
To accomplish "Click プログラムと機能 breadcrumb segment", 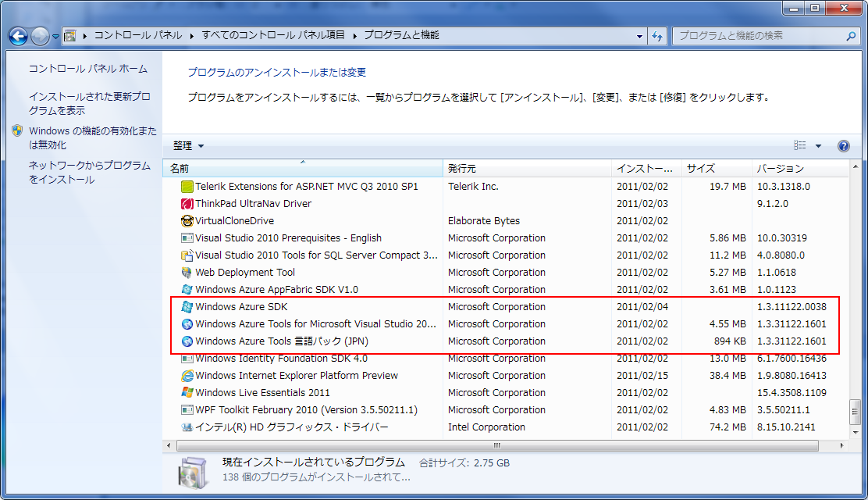I will coord(401,35).
